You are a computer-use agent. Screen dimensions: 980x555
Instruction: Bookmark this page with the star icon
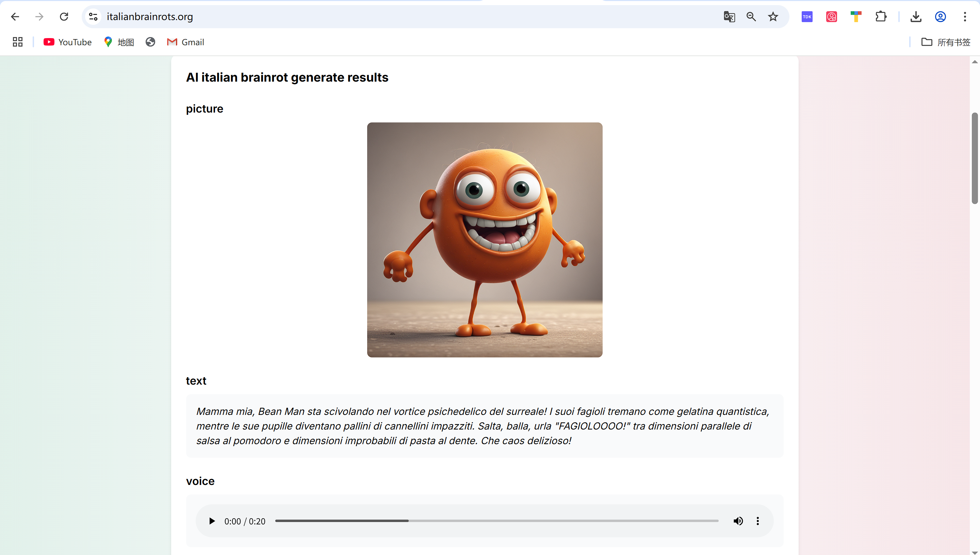pos(773,17)
